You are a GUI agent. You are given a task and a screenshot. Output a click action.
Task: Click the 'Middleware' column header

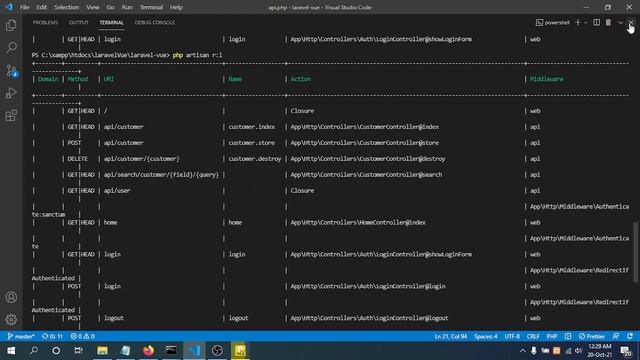pos(547,79)
